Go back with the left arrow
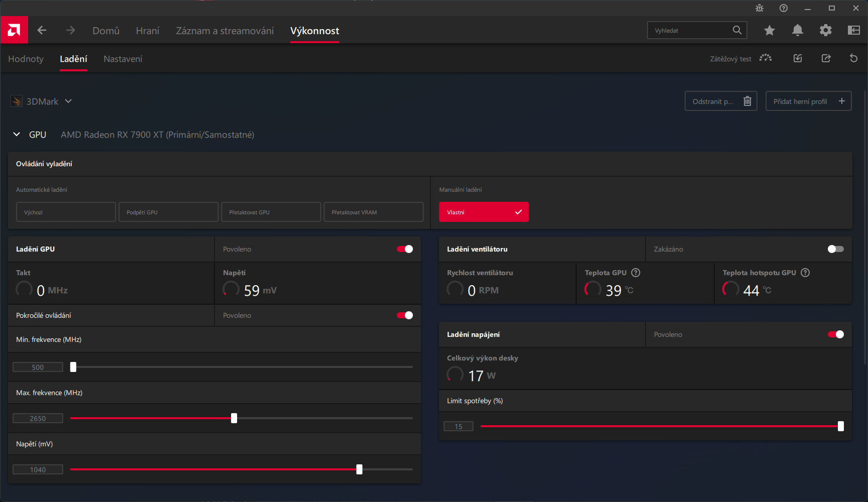The image size is (868, 502). tap(42, 30)
